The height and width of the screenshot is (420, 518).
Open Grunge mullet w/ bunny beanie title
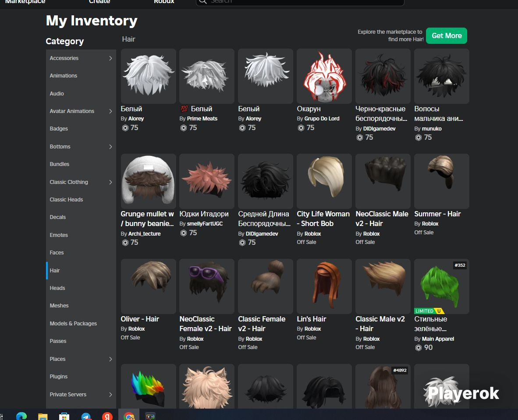point(147,219)
